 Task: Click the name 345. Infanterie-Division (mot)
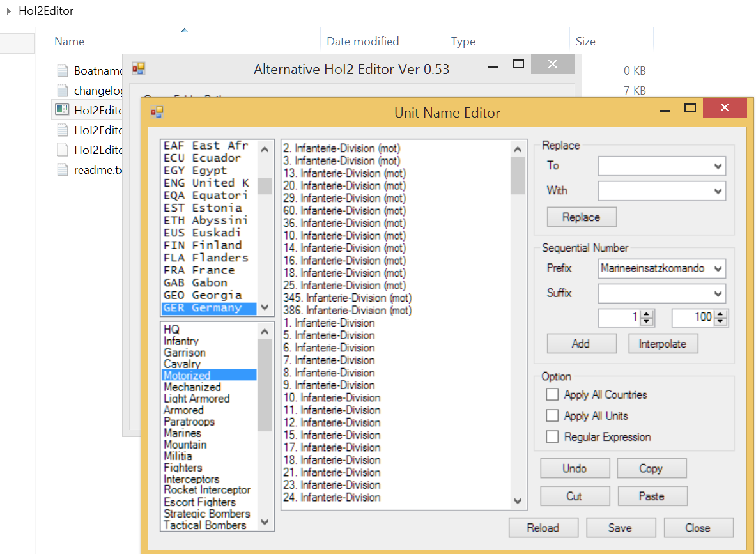pyautogui.click(x=348, y=298)
